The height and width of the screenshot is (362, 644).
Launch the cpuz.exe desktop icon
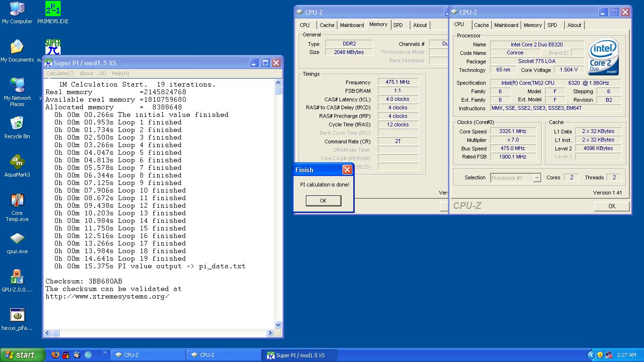pyautogui.click(x=17, y=243)
